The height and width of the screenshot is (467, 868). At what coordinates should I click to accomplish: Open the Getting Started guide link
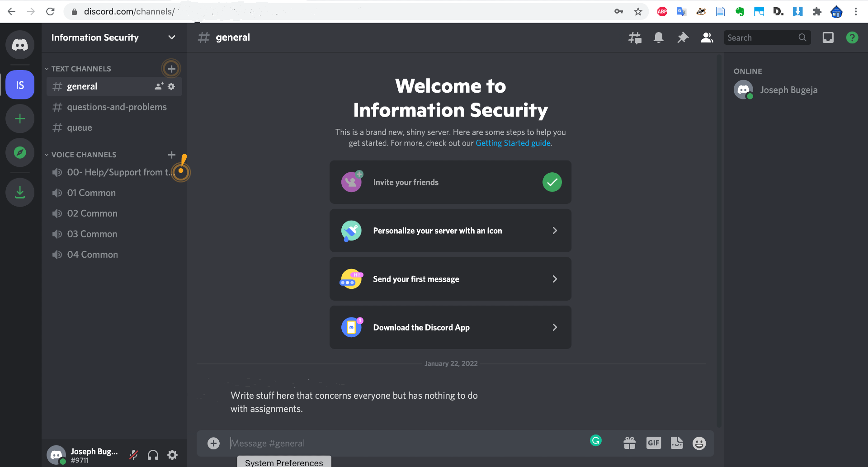pyautogui.click(x=513, y=143)
